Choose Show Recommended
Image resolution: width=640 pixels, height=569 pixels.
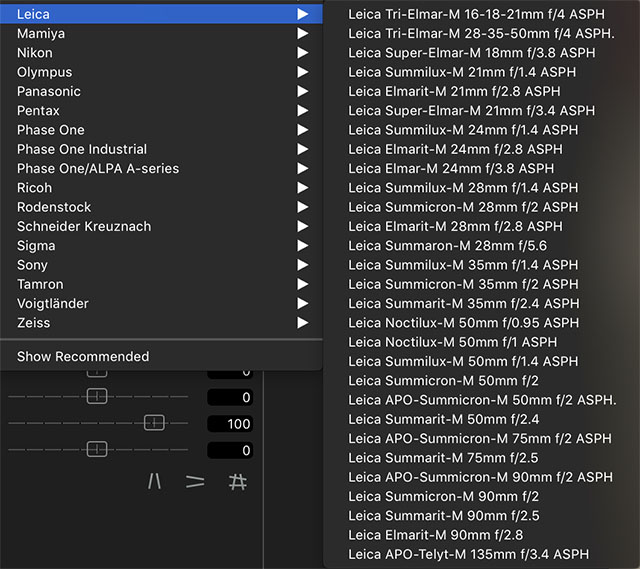click(161, 356)
